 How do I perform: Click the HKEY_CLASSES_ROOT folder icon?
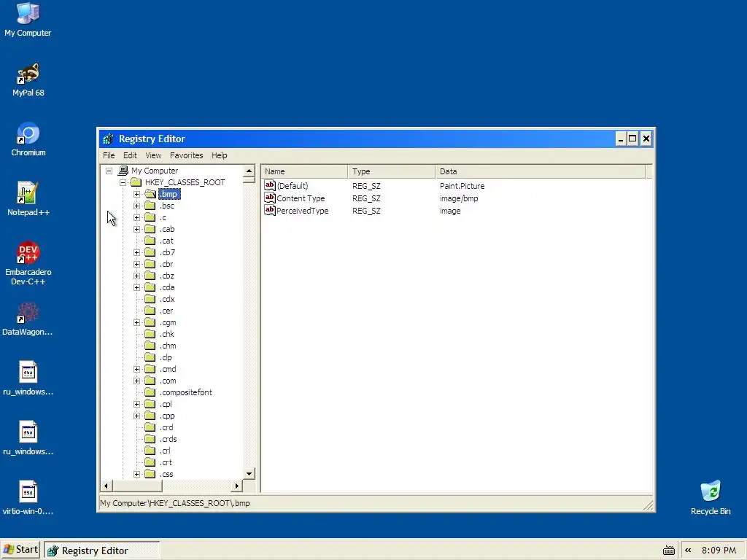point(136,182)
